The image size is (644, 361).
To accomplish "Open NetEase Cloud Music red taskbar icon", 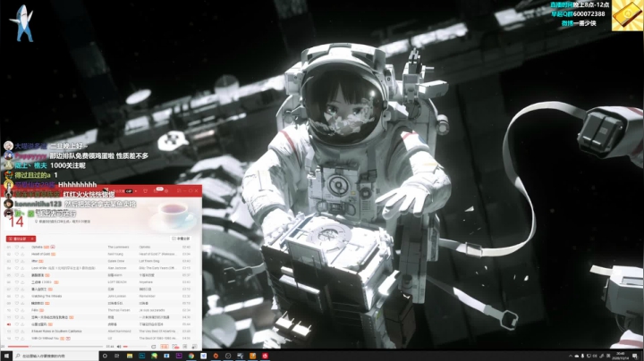I will pyautogui.click(x=265, y=356).
